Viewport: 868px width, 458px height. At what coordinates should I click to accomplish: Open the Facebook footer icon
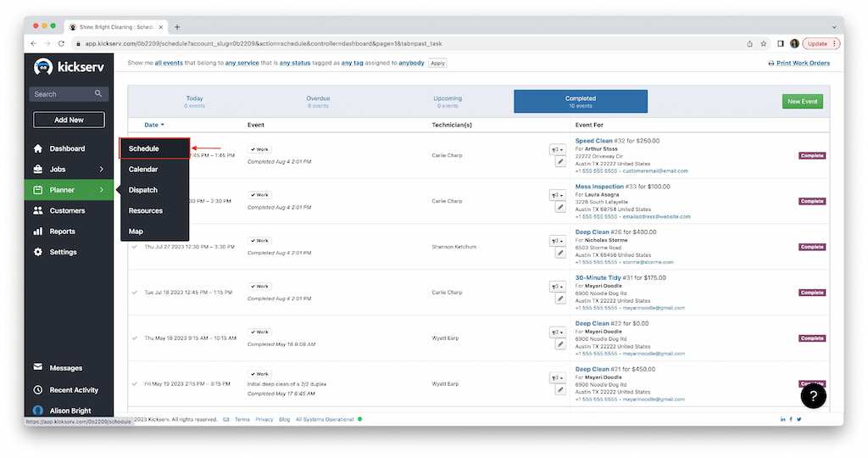(x=791, y=419)
